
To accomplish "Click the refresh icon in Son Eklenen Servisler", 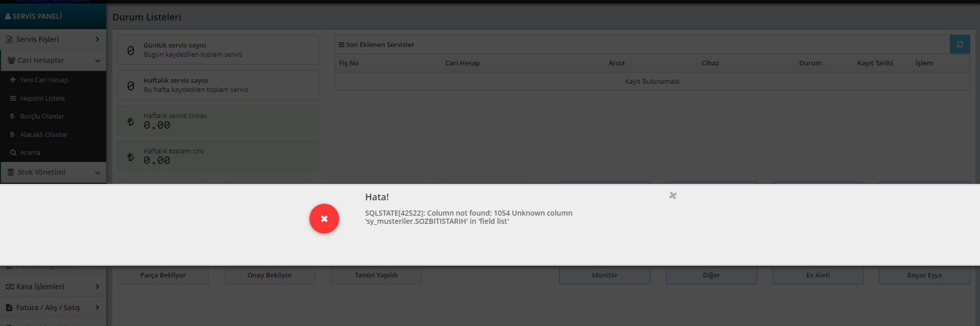I will [x=960, y=44].
